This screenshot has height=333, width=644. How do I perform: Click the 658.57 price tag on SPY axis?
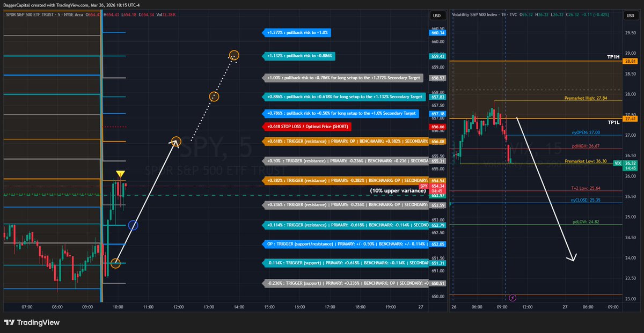(438, 78)
